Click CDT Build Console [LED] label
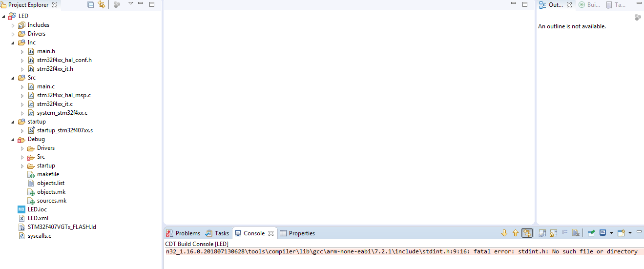644x269 pixels. click(197, 244)
